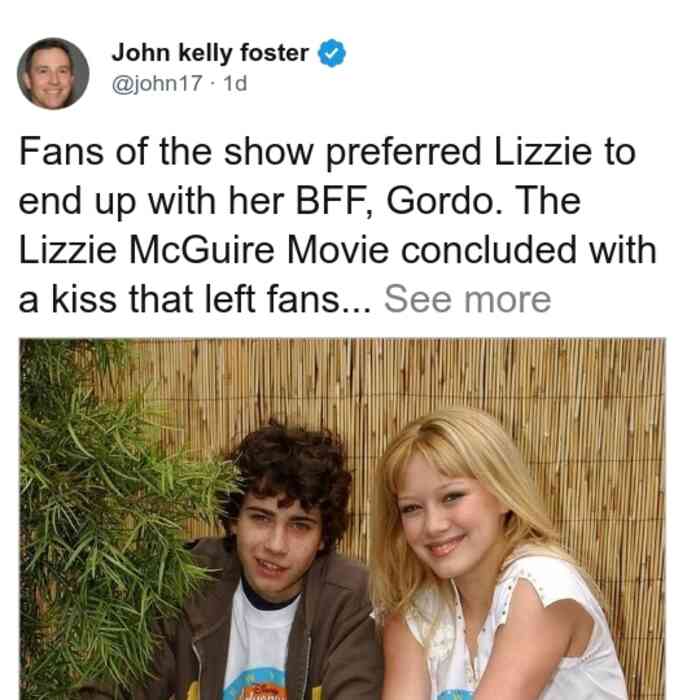Click the word "kiss" in the last line
The height and width of the screenshot is (700, 700).
(84, 299)
